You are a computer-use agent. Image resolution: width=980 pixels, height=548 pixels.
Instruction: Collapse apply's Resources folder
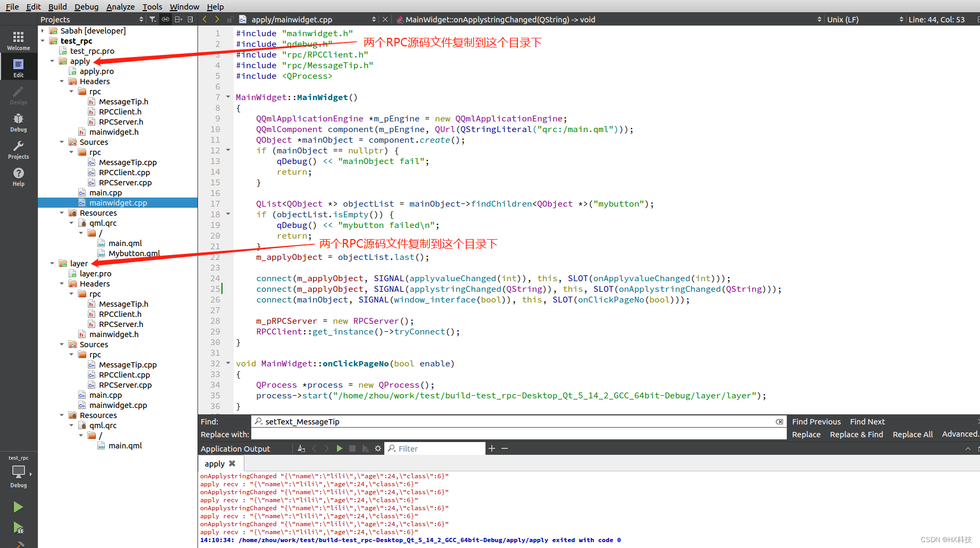[x=62, y=212]
